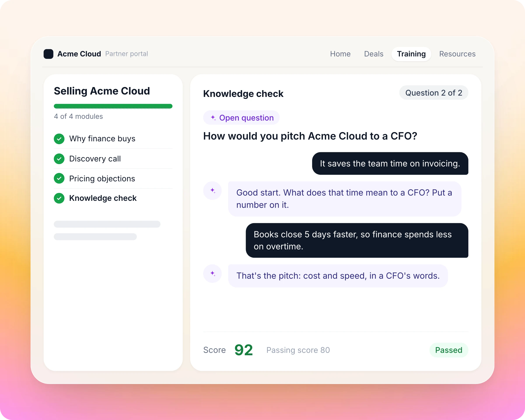
Task: Click the 'It saves the team time on invoicing' message
Action: [390, 163]
